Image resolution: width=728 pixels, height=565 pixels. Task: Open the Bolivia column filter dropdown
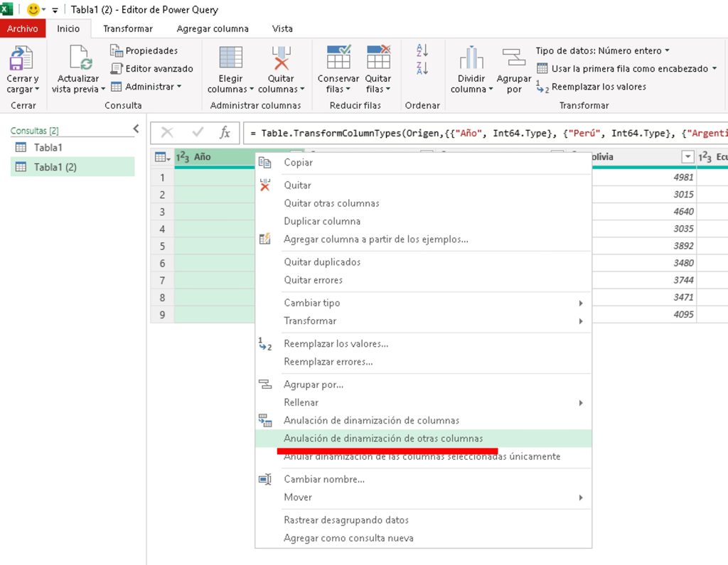point(687,157)
